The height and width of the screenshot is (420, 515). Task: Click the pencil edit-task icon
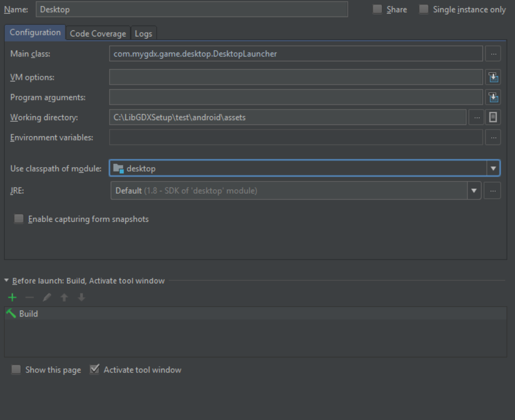click(x=47, y=297)
